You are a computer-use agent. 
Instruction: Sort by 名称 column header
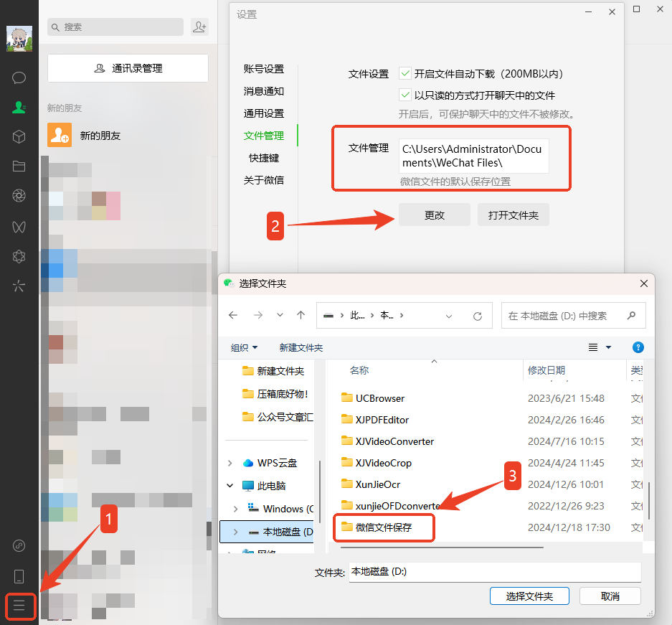(x=359, y=370)
